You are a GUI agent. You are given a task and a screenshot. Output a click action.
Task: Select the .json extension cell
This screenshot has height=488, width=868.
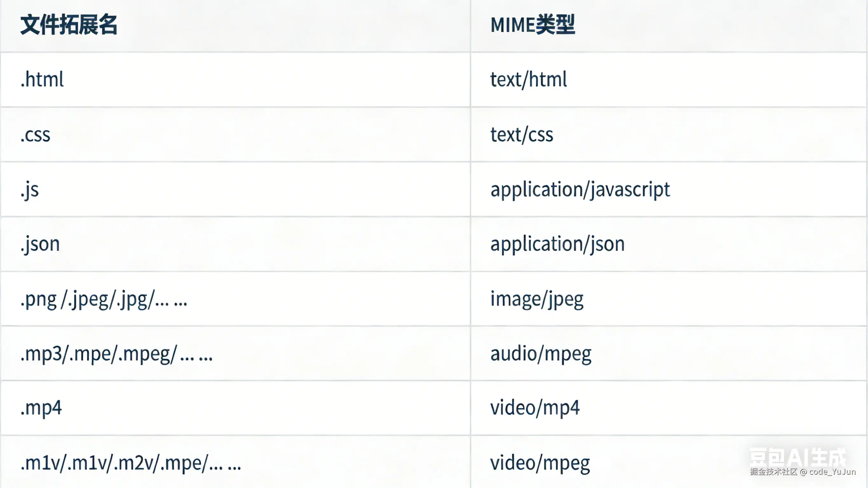click(40, 244)
